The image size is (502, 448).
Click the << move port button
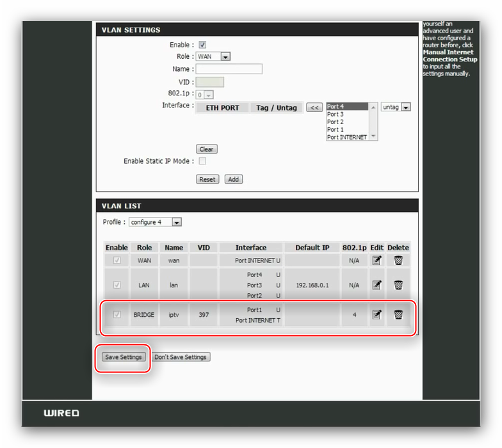314,108
